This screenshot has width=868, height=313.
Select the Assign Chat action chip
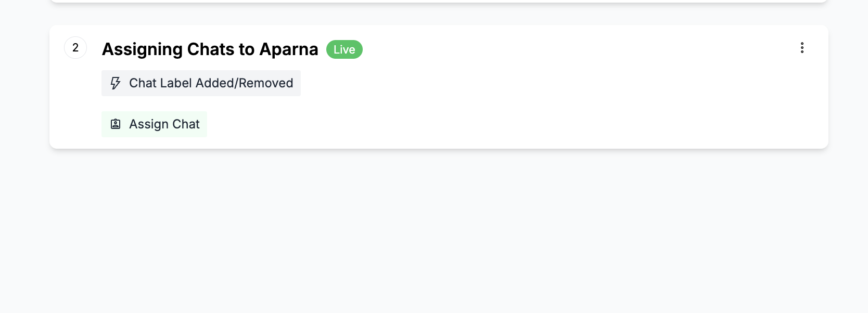(154, 124)
